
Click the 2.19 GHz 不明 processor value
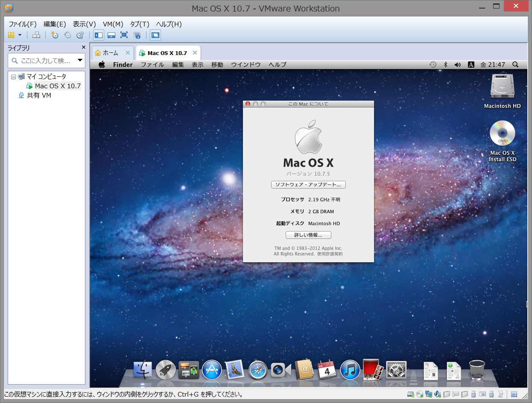[x=324, y=200]
